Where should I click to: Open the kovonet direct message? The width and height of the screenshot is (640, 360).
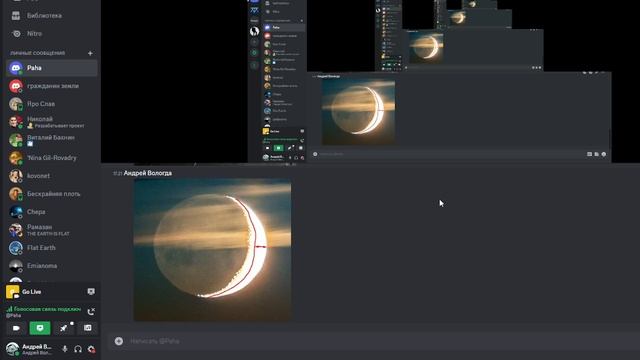coord(52,176)
